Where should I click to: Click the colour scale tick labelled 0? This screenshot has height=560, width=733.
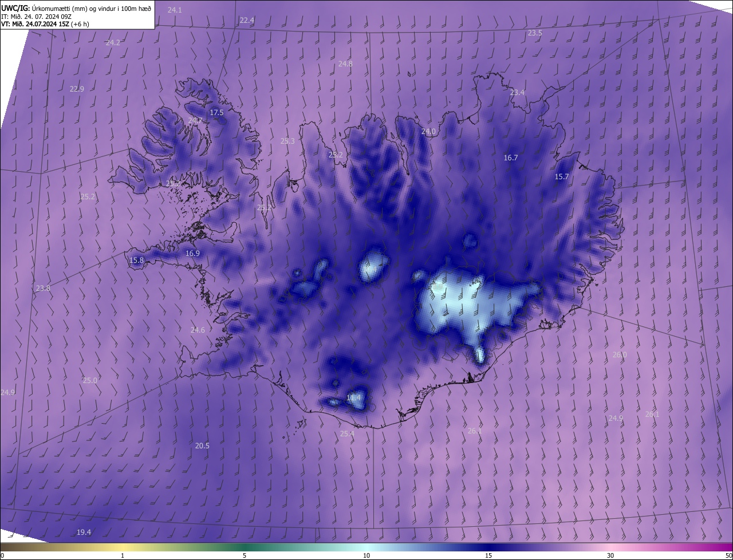click(2, 556)
